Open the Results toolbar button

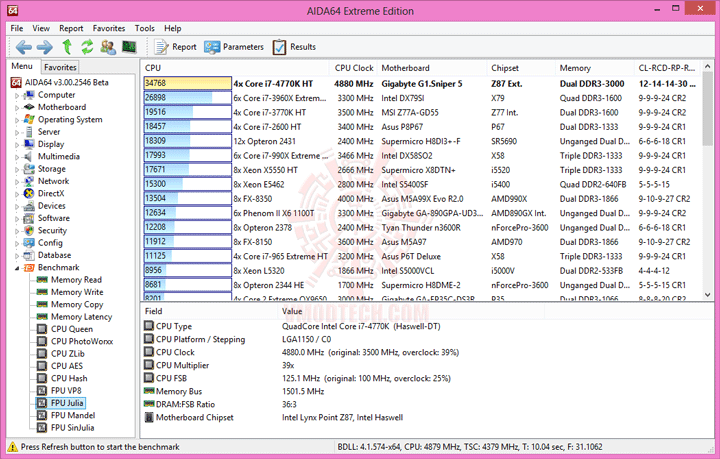[x=294, y=47]
